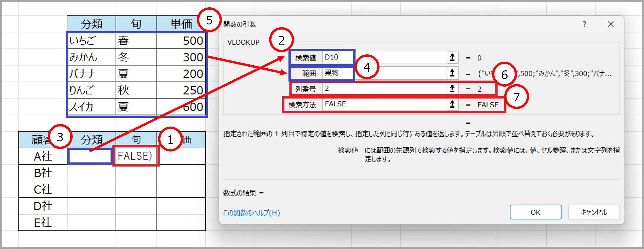The image size is (644, 249).
Task: Click collapse-dialog arrow for 検索値 field
Action: tap(452, 58)
